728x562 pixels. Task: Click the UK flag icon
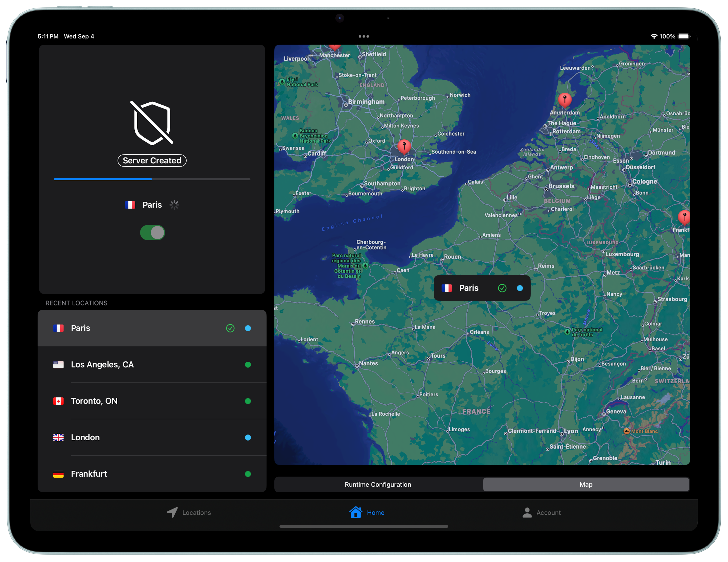tap(58, 437)
